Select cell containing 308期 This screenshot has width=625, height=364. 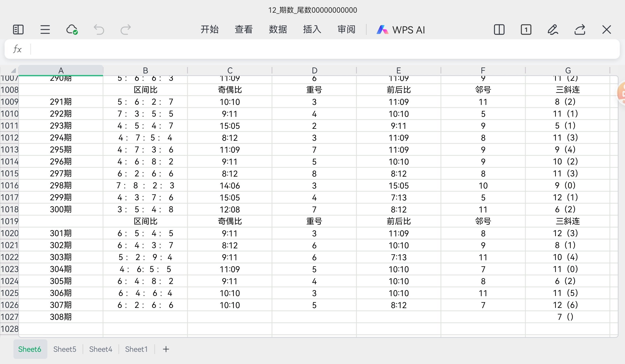tap(61, 317)
